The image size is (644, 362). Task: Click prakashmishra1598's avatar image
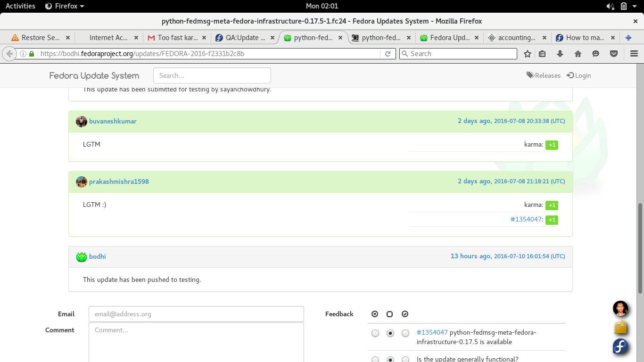click(82, 182)
